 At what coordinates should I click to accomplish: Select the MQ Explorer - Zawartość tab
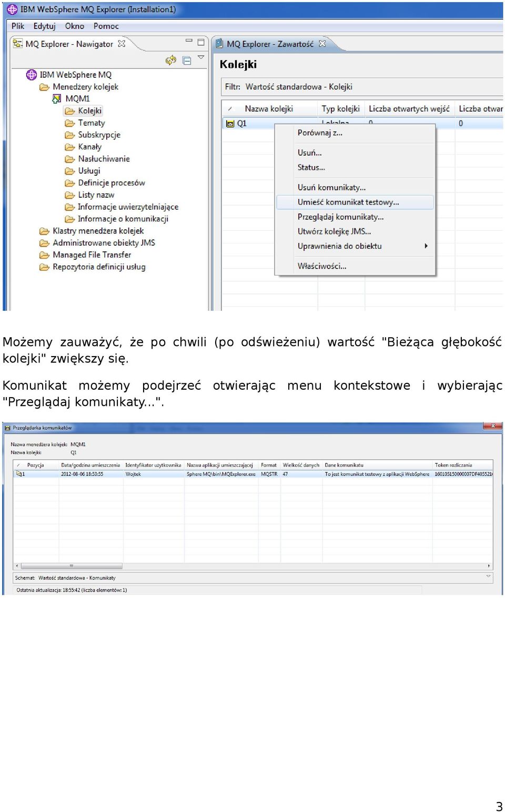tap(270, 44)
